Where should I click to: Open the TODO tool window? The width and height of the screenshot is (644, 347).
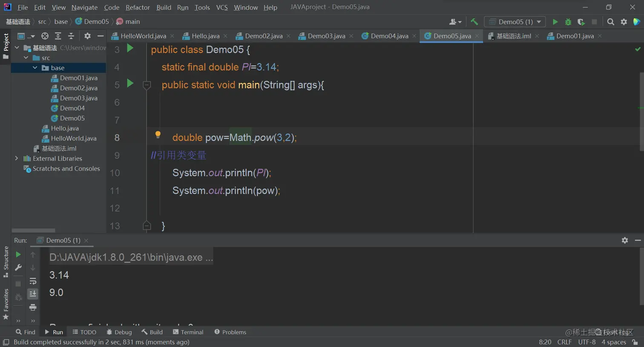(x=84, y=332)
